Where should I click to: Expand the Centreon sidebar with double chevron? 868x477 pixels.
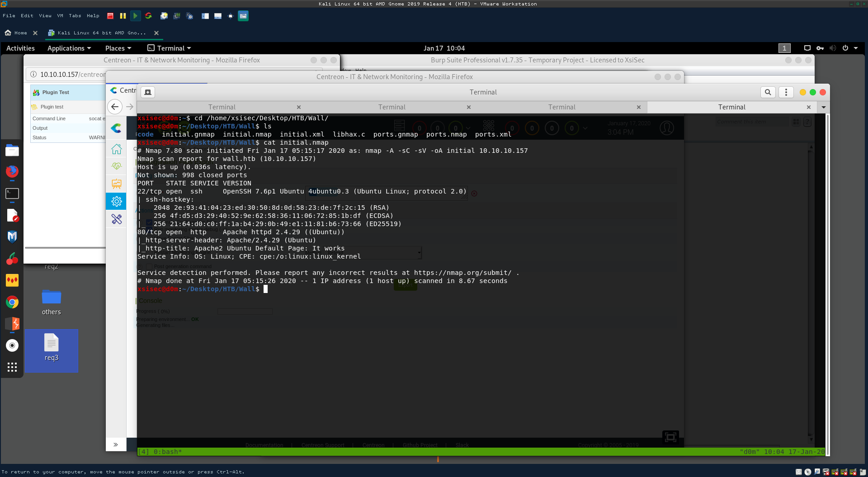116,444
